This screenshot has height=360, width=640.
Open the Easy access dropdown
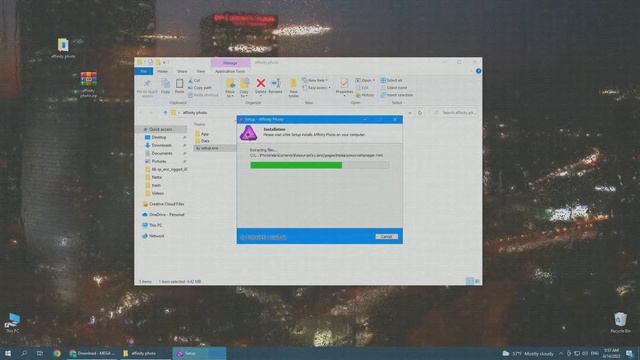click(316, 88)
